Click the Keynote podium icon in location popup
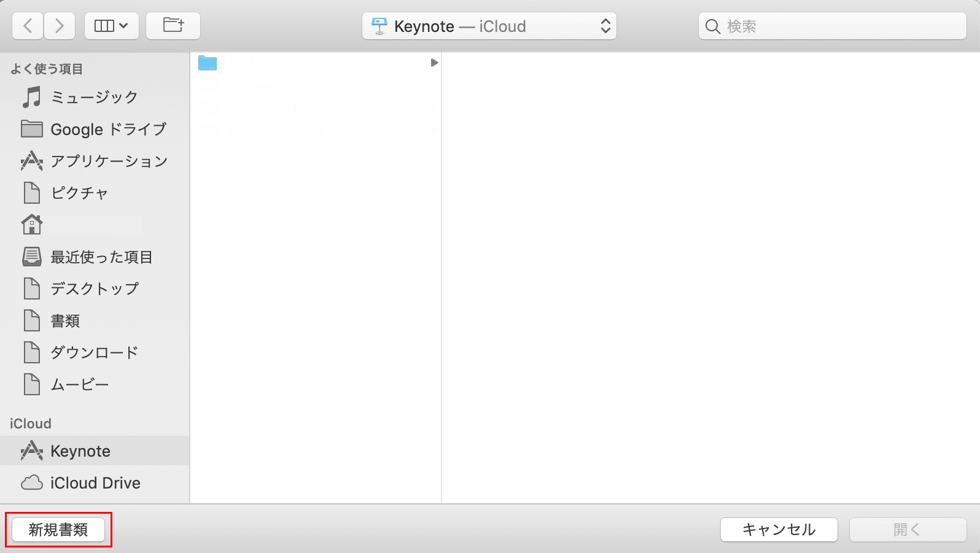 coord(379,26)
